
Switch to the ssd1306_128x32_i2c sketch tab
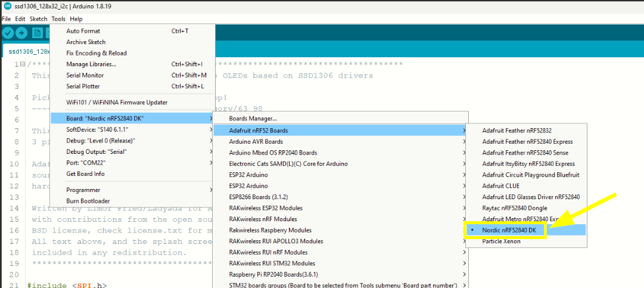coord(27,51)
